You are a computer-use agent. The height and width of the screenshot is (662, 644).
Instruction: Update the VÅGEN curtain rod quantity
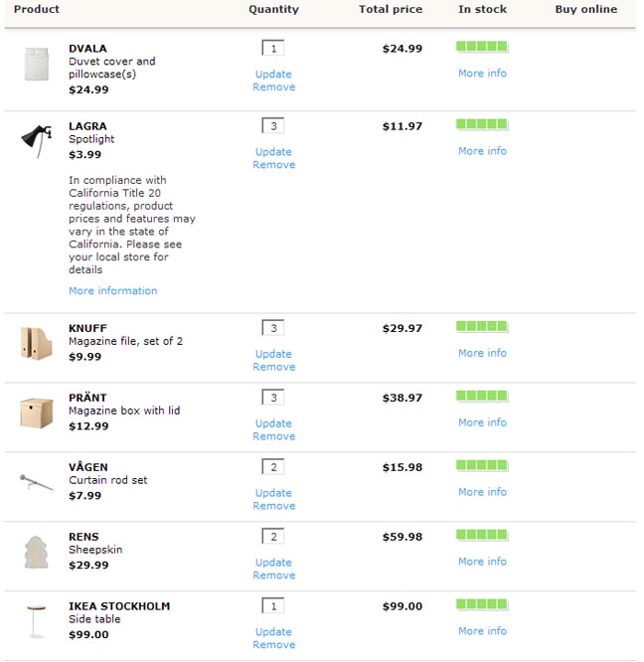click(x=273, y=493)
